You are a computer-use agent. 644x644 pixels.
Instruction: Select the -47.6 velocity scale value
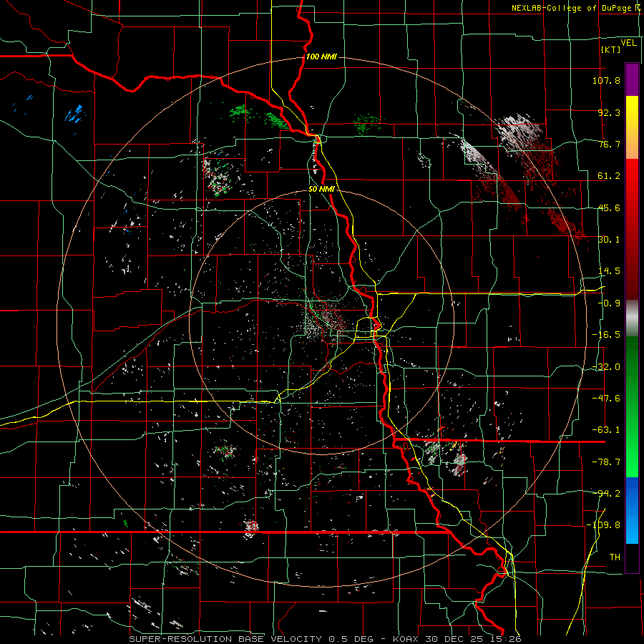[606, 399]
